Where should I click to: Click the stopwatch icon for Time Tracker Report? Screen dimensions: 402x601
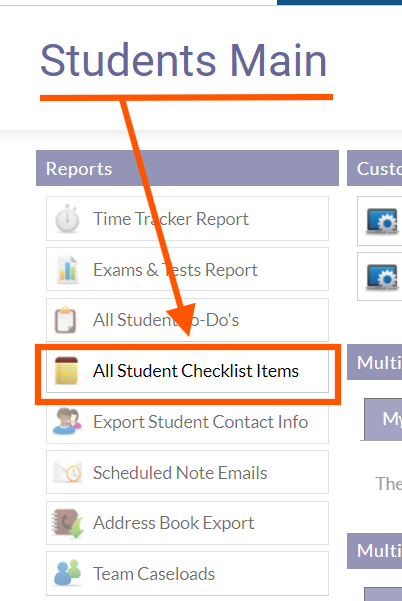[67, 219]
